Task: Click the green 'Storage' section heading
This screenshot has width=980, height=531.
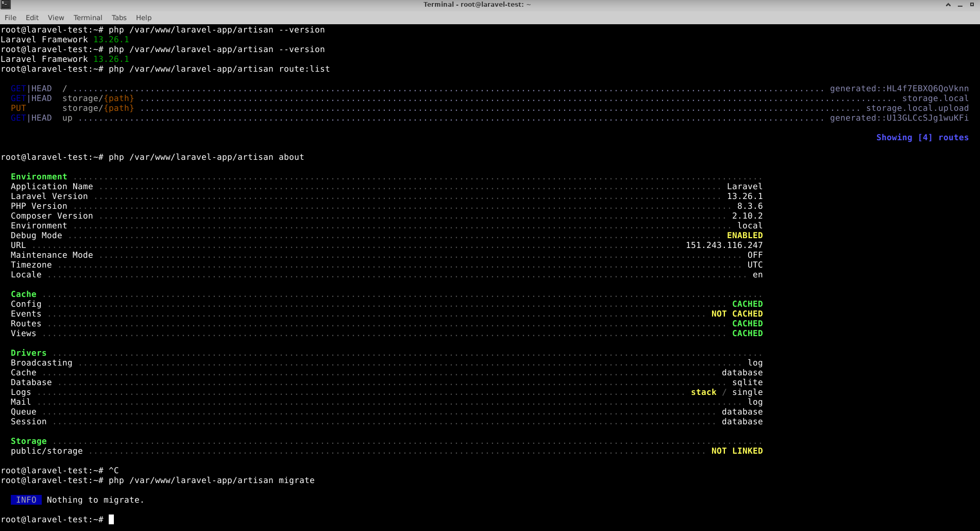Action: (29, 441)
